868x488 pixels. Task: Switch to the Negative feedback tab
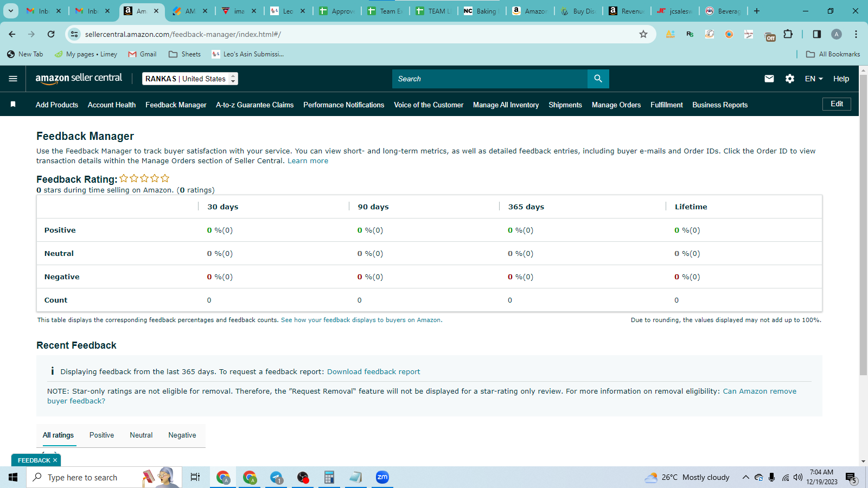click(182, 435)
